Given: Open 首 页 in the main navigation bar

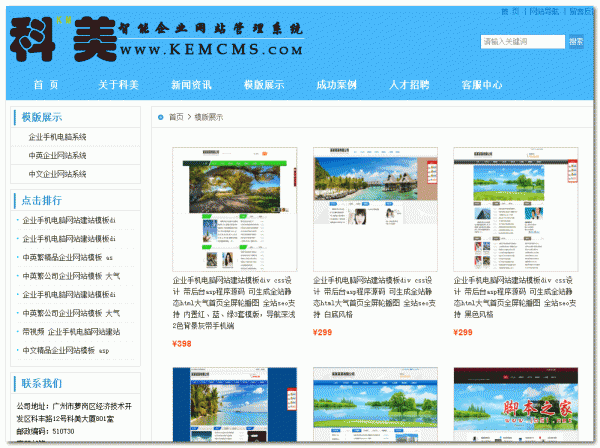Looking at the screenshot, I should pos(46,85).
